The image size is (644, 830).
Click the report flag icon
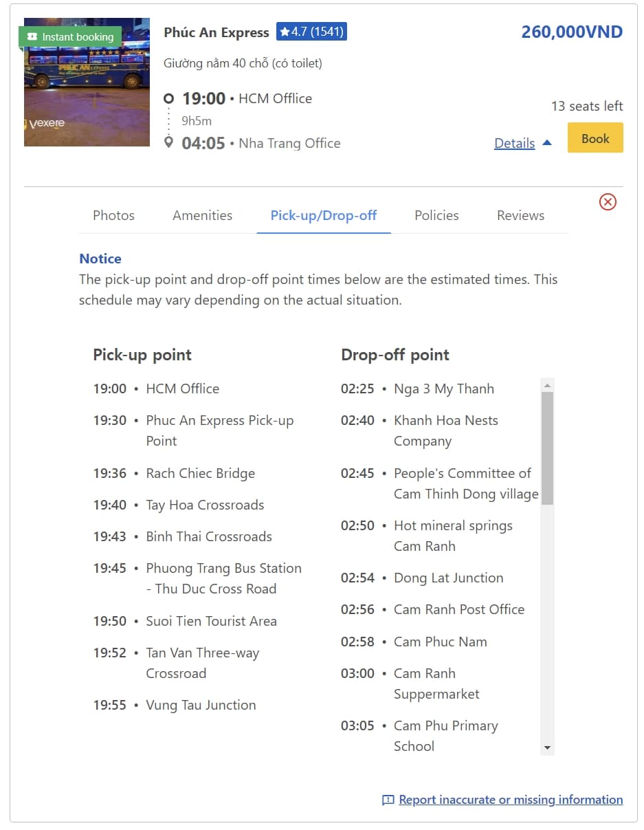click(x=388, y=800)
